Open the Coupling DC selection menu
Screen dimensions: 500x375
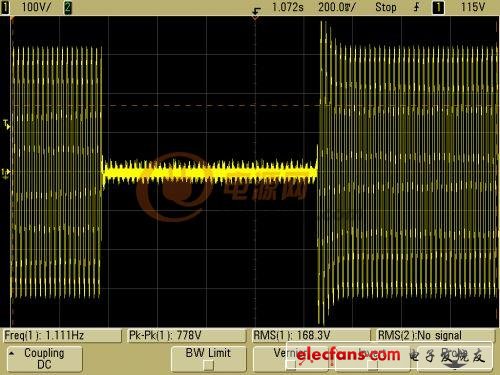point(45,358)
